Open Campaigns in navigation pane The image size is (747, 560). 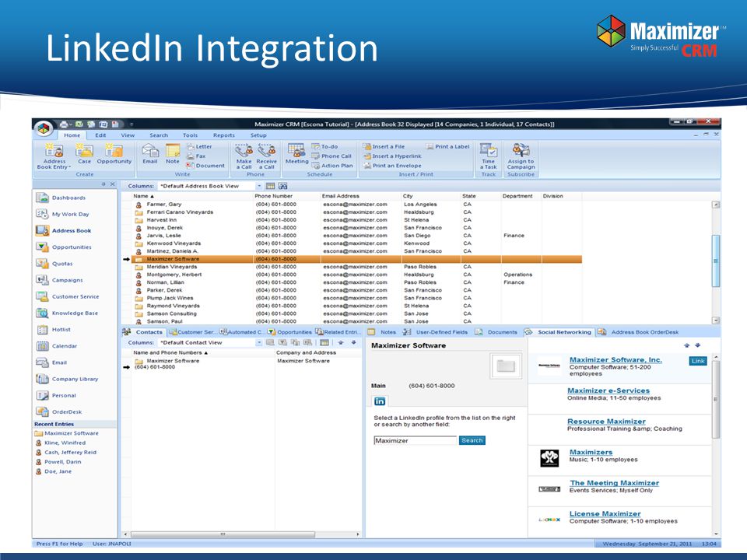point(60,280)
